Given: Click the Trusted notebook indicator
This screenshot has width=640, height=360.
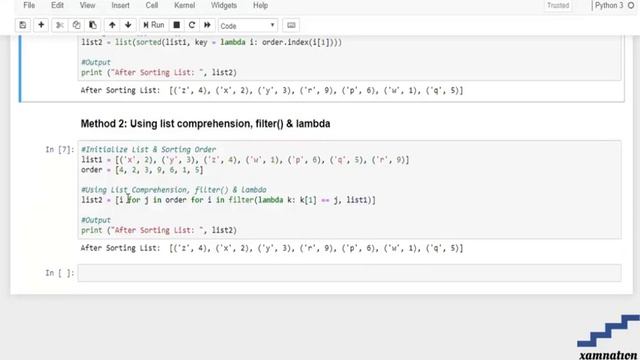Looking at the screenshot, I should pos(558,5).
